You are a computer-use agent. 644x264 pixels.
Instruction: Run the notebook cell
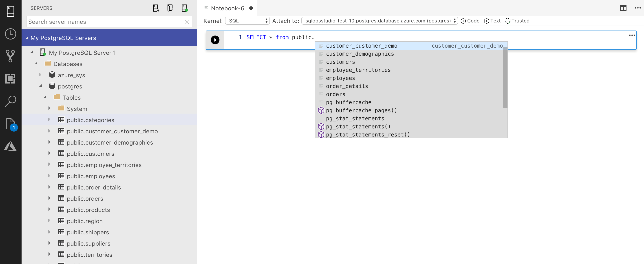[215, 40]
